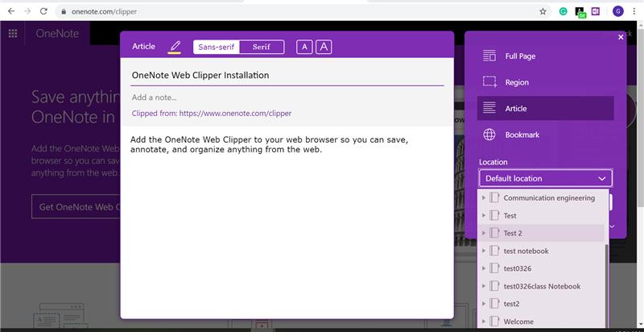
Task: Open the Office app launcher grid
Action: click(x=13, y=34)
